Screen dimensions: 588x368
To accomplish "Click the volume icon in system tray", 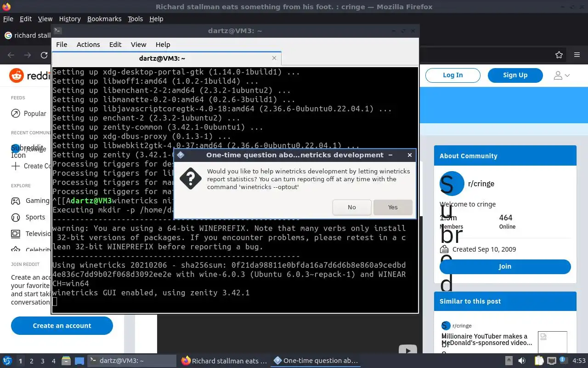I will click(521, 361).
